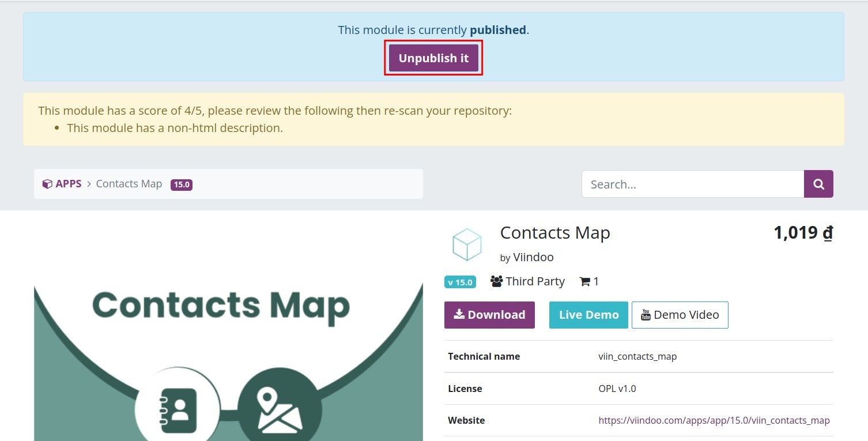This screenshot has width=868, height=441.
Task: Click the 15.0 breadcrumb version badge
Action: pos(181,184)
